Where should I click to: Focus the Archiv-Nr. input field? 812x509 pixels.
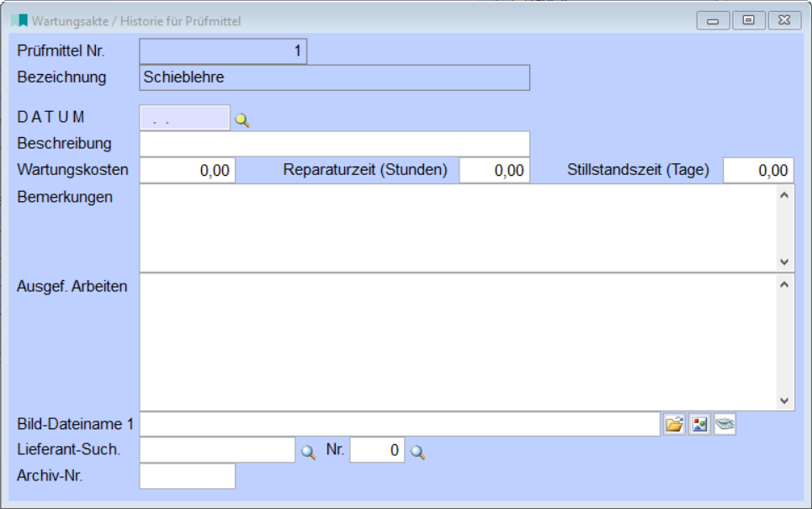(187, 476)
